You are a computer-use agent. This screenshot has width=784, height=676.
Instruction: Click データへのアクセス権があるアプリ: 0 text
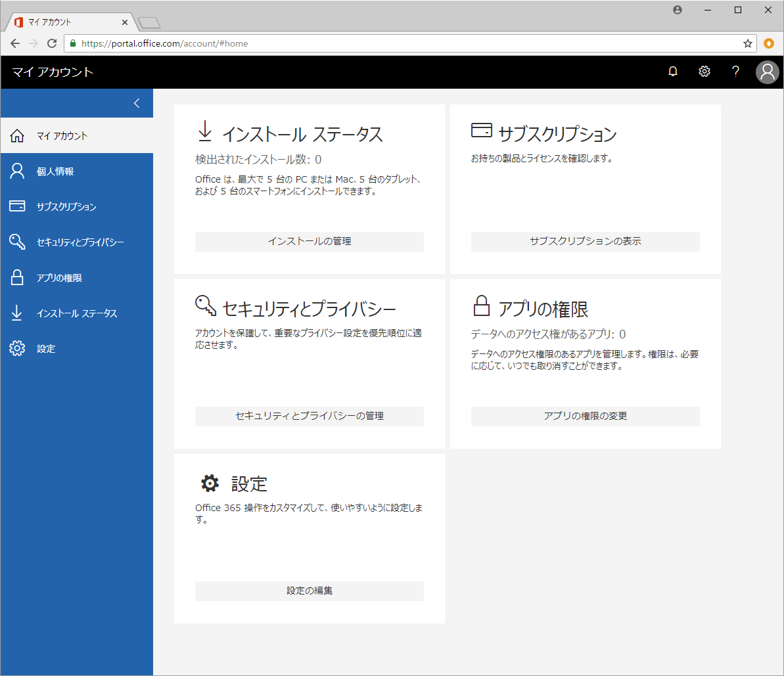(x=549, y=334)
